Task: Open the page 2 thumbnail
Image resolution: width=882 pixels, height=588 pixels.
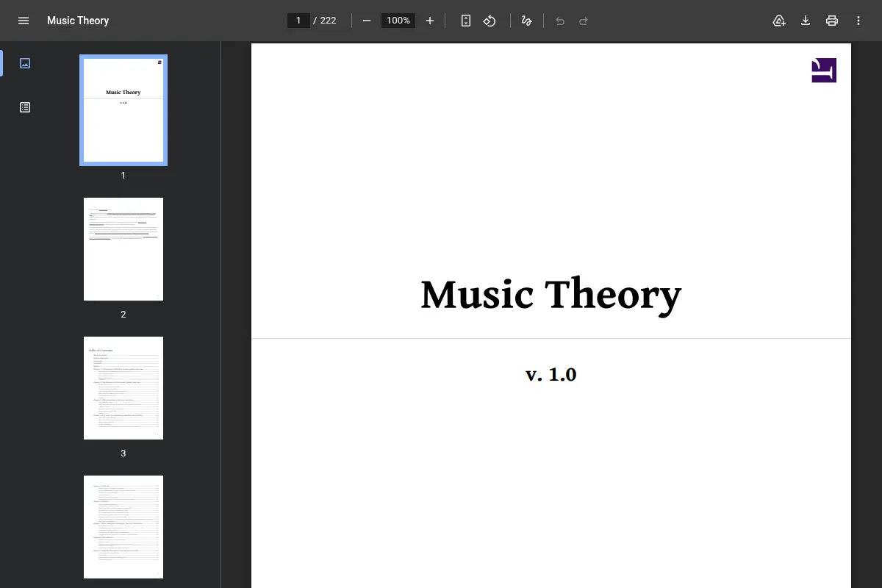Action: pos(123,249)
